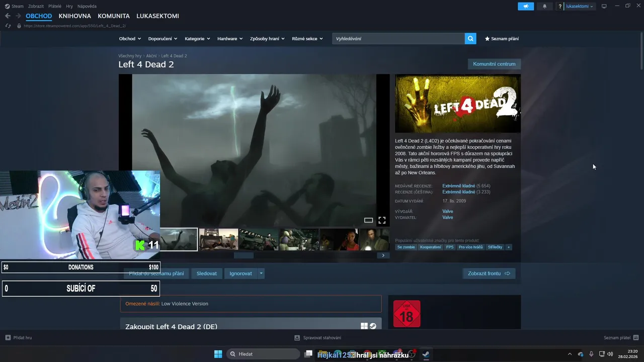Open the Přátelé menu

click(55, 7)
